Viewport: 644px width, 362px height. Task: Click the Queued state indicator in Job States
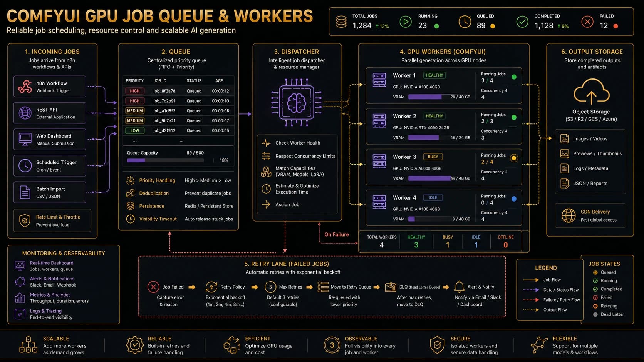[595, 272]
